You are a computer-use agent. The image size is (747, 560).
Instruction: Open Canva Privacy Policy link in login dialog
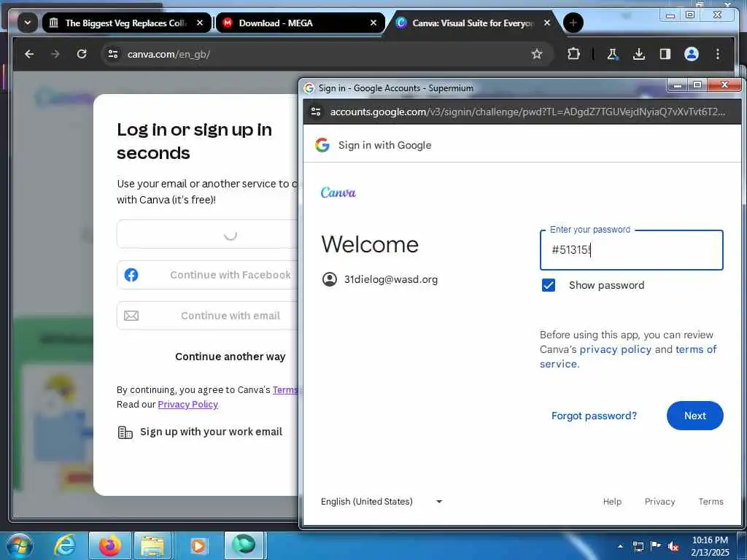187,404
